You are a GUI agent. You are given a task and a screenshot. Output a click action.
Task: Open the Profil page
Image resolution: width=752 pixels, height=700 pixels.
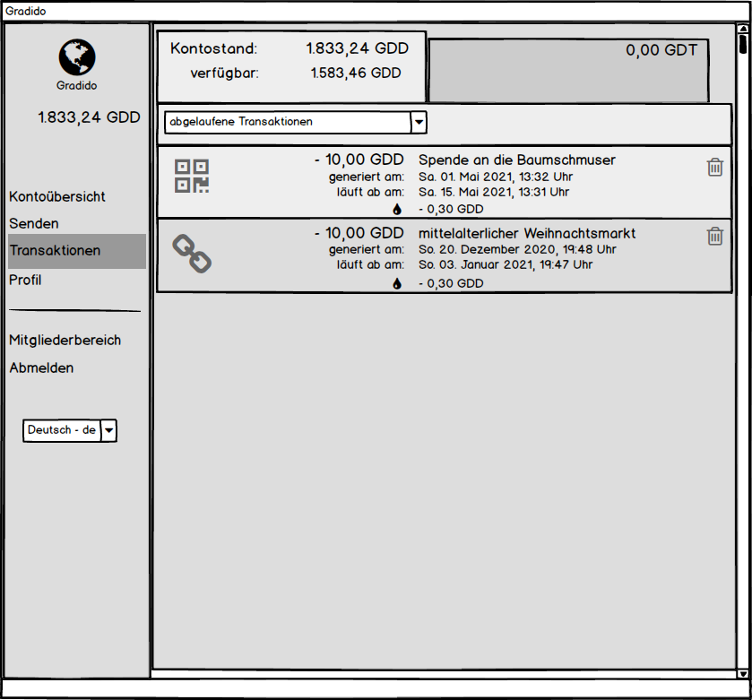pos(25,280)
